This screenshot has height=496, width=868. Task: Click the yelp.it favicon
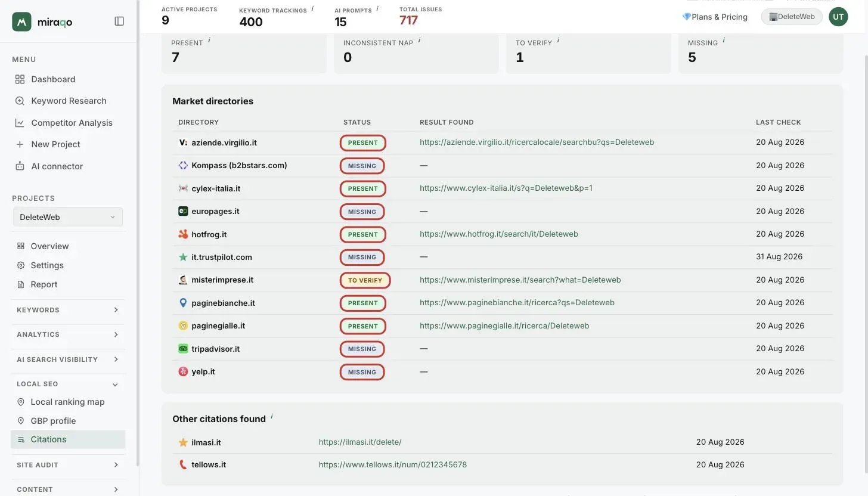click(183, 371)
